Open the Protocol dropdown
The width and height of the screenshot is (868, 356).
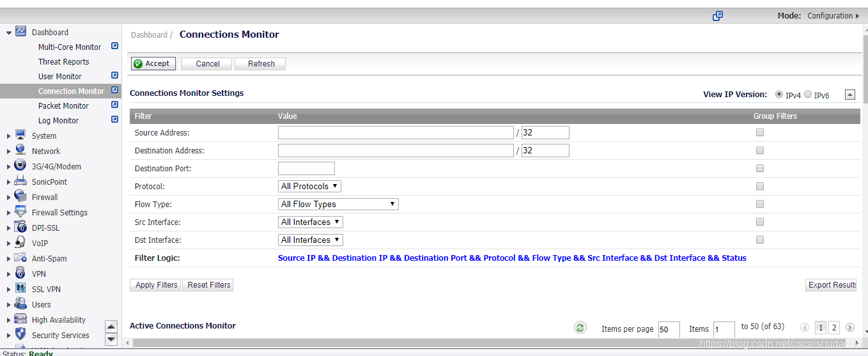[310, 186]
